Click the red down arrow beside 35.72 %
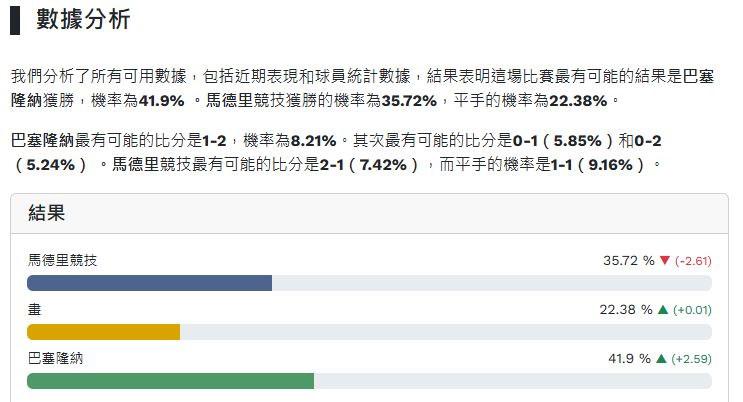Screen dimensions: 743x402 tap(664, 261)
